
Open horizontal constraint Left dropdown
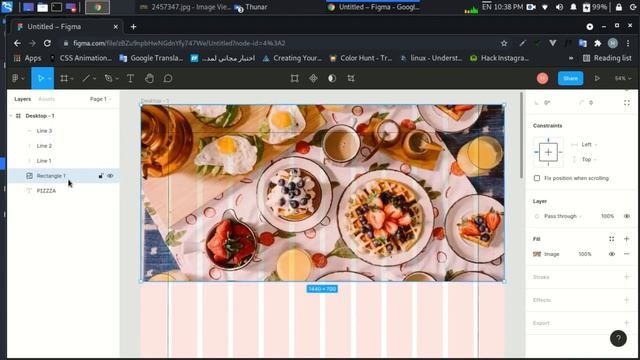pos(589,144)
